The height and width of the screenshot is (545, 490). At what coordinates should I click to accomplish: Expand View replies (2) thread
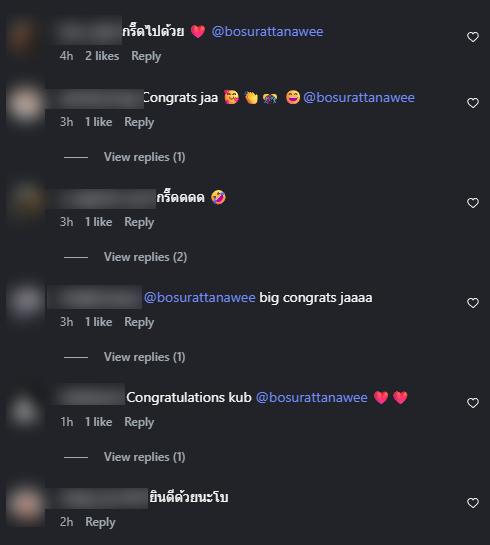[145, 257]
